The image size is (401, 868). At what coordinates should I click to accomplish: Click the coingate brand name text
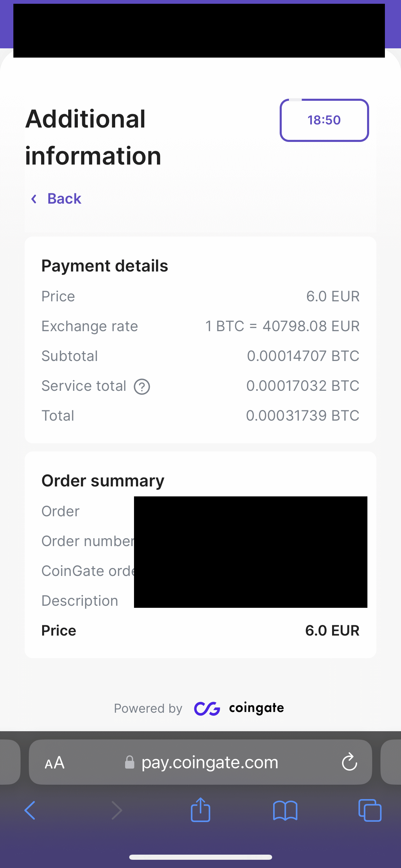click(x=256, y=708)
